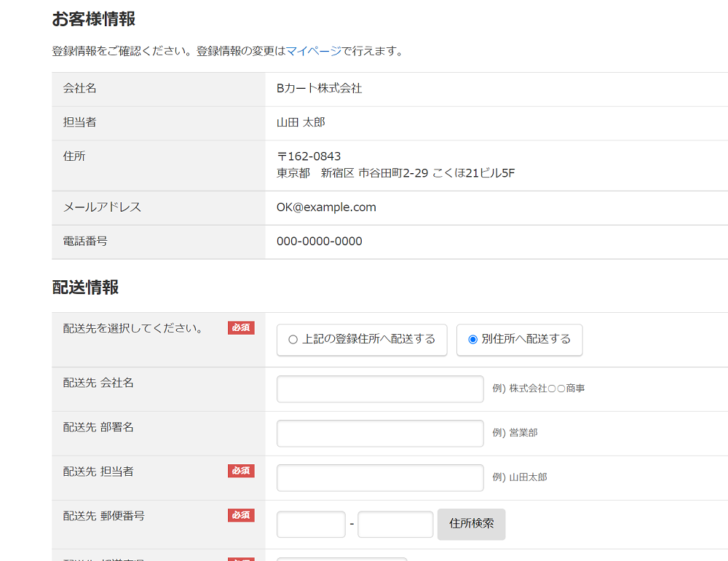
Task: Click the email OK@example.com
Action: coord(326,207)
